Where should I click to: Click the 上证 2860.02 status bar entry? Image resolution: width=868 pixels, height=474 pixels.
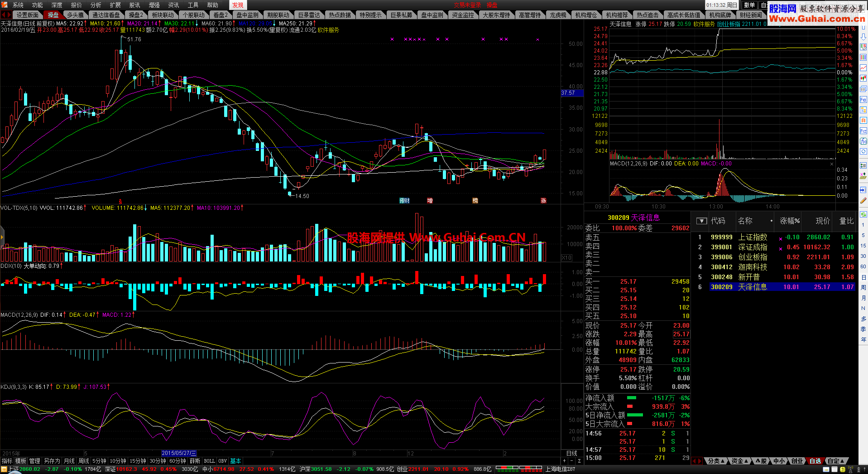[x=24, y=469]
